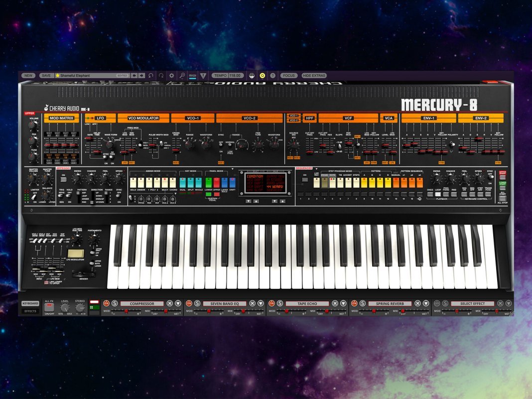Image resolution: width=532 pixels, height=399 pixels.
Task: Open the Seven Band EQ dropdown arrow
Action: point(261,303)
